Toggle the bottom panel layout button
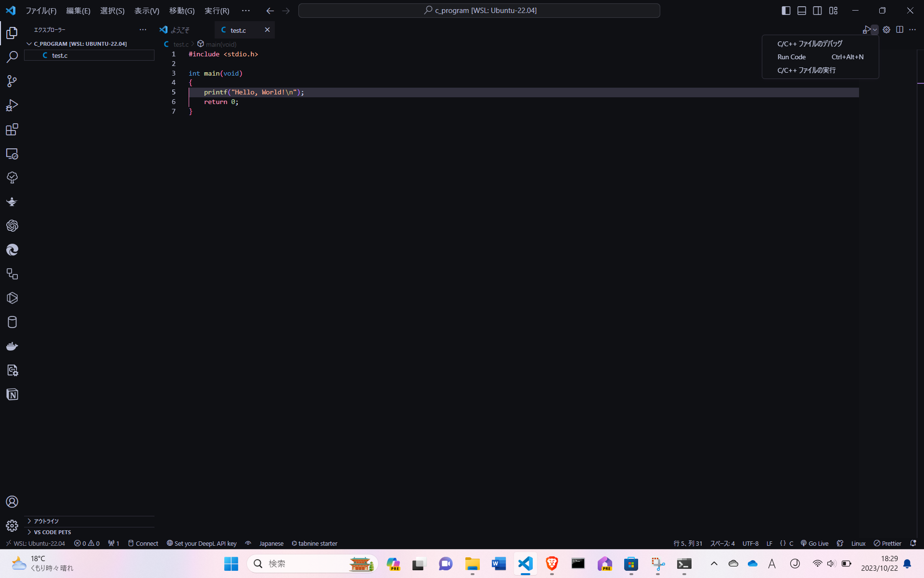The image size is (924, 578). point(802,11)
